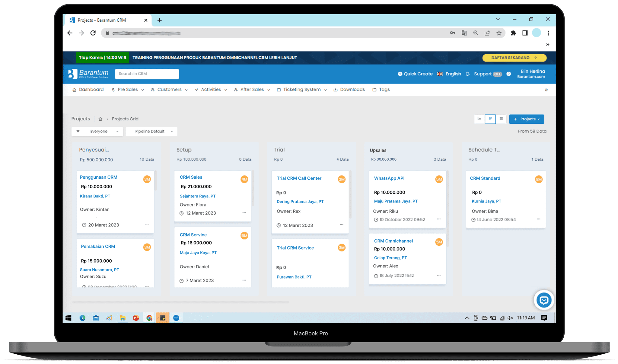618x364 pixels.
Task: Launch Chrome from the taskbar
Action: coord(149,318)
